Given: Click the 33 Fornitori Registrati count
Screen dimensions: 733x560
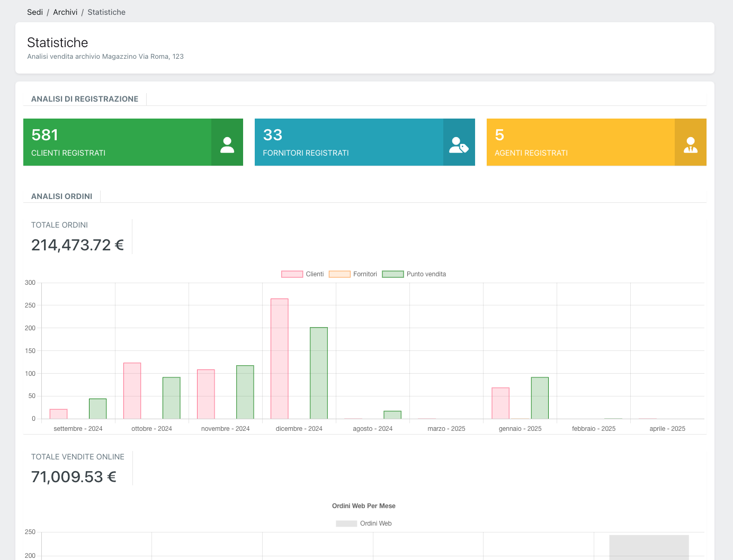Looking at the screenshot, I should click(x=273, y=135).
